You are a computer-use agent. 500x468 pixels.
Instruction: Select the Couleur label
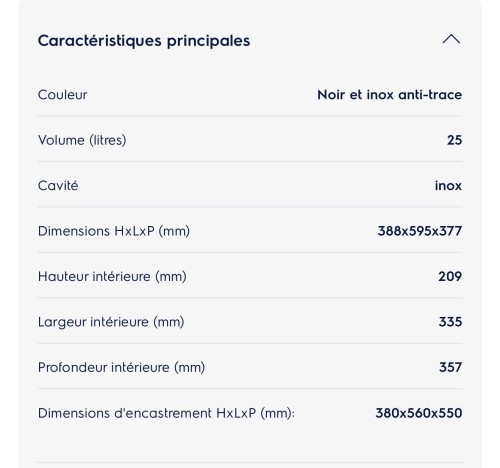point(62,95)
